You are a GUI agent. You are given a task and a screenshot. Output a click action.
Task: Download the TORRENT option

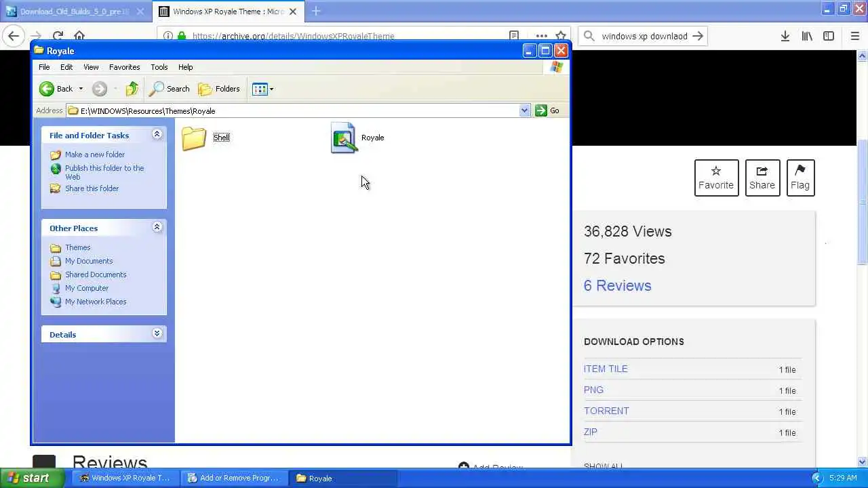(x=606, y=411)
